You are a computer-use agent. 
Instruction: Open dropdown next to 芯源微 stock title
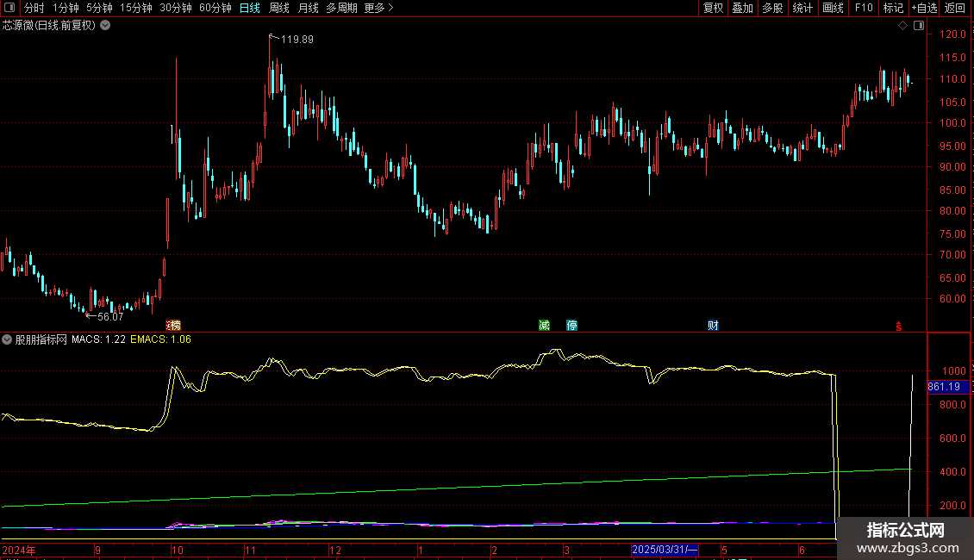point(105,25)
